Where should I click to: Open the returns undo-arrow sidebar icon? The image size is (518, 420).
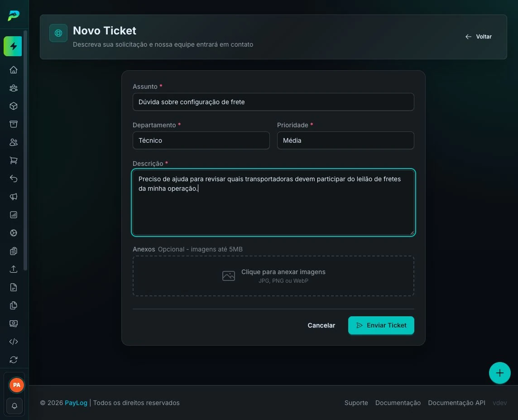tap(14, 179)
